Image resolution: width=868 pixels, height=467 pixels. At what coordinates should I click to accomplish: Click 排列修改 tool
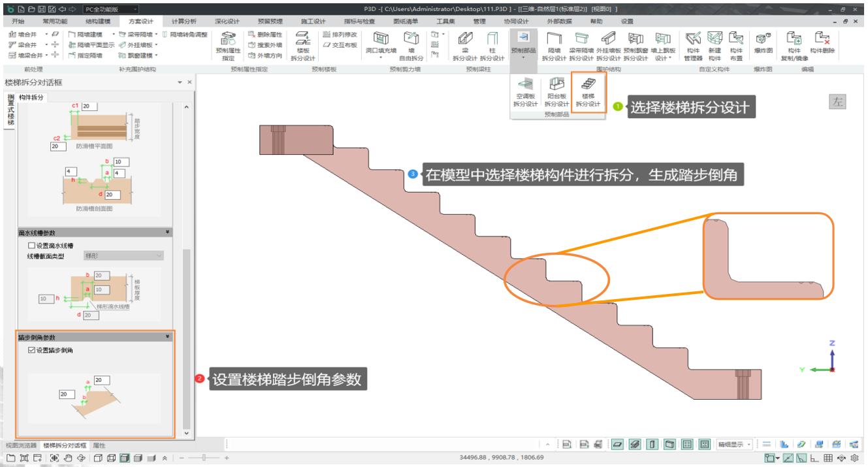pos(340,34)
